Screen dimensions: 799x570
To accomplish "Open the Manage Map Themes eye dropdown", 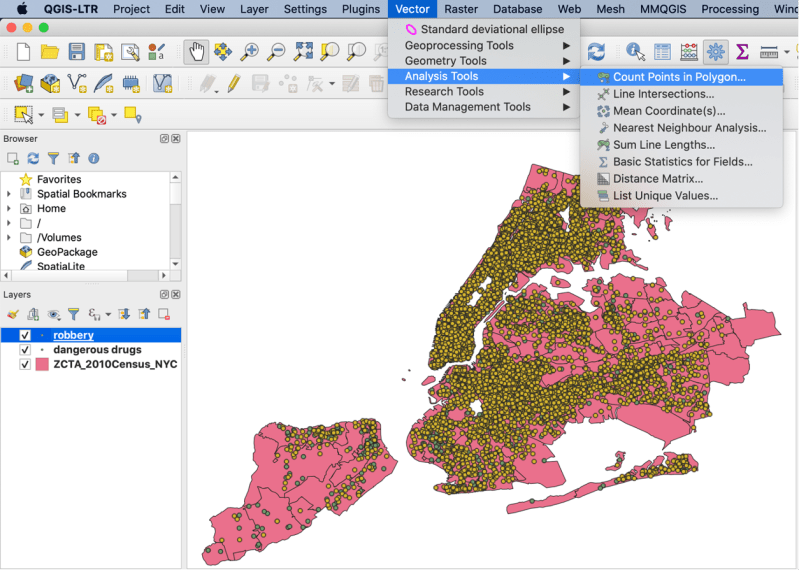I will click(x=54, y=314).
